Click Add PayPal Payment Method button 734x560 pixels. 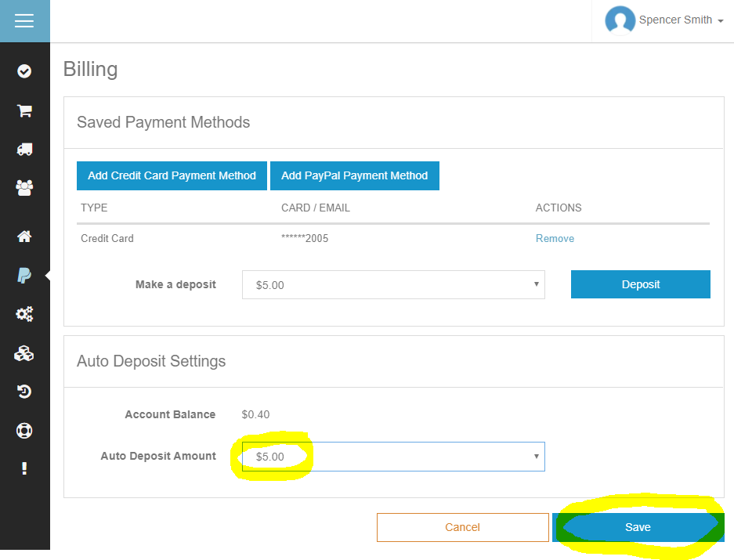(x=354, y=175)
